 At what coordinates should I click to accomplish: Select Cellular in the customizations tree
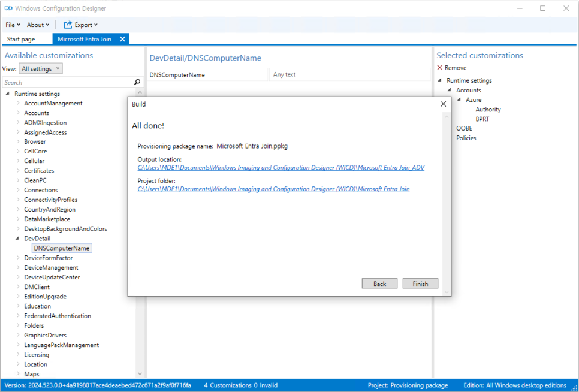pyautogui.click(x=34, y=161)
